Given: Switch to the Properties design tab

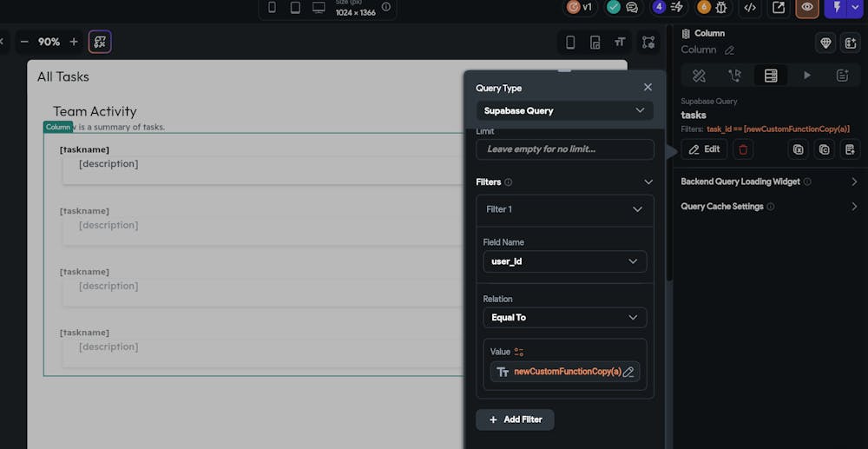Looking at the screenshot, I should (699, 76).
